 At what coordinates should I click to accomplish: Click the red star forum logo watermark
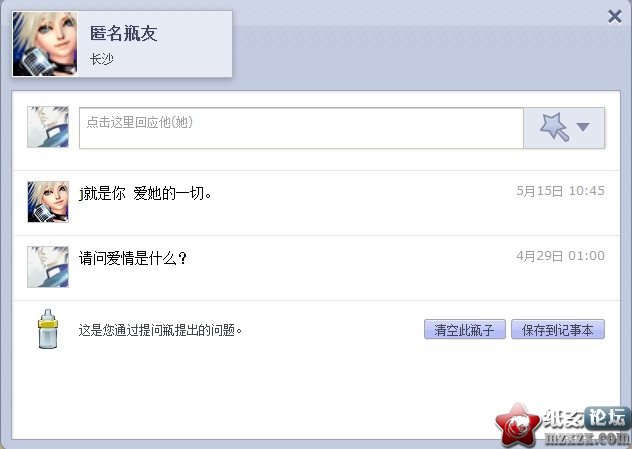pyautogui.click(x=518, y=426)
